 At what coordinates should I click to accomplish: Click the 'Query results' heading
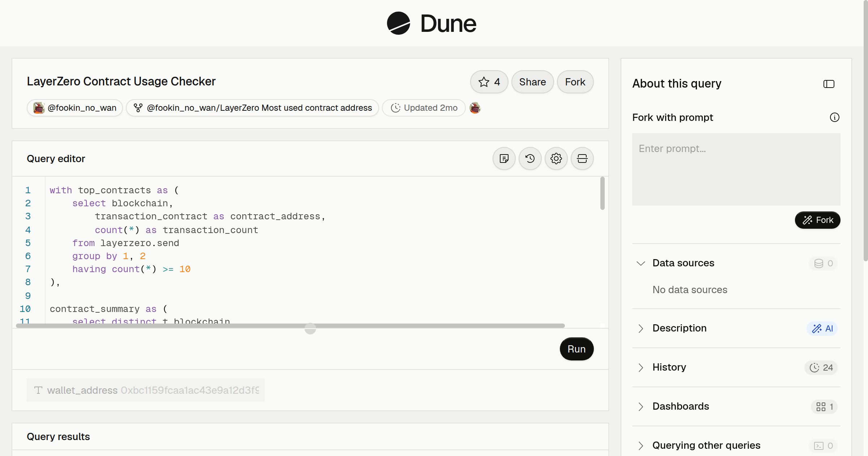(x=58, y=437)
